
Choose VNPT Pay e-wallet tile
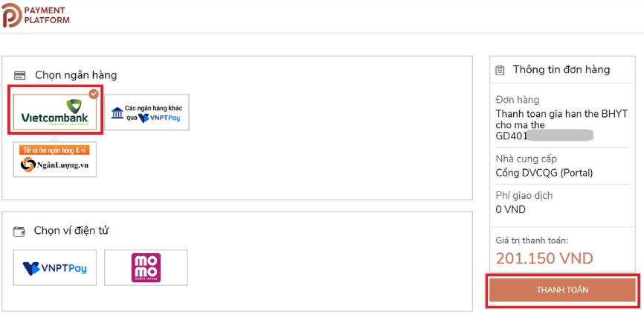point(54,267)
